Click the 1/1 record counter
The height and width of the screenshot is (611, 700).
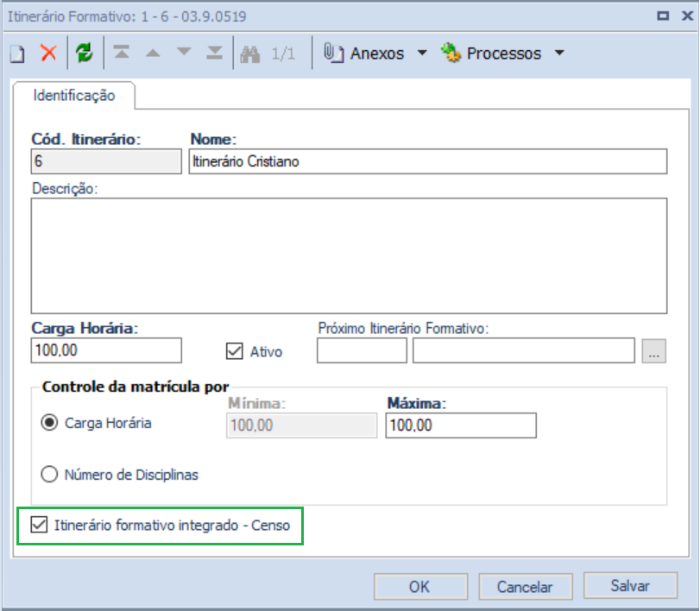[x=283, y=54]
